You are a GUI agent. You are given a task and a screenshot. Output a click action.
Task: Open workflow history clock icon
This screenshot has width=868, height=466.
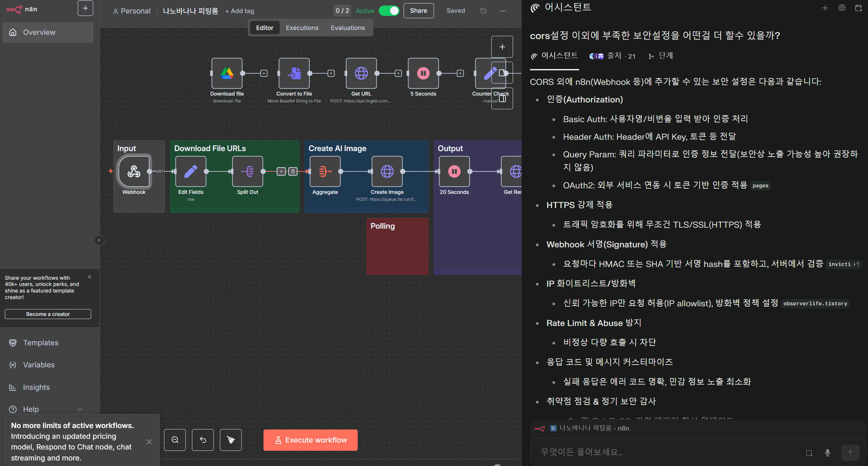coord(483,11)
